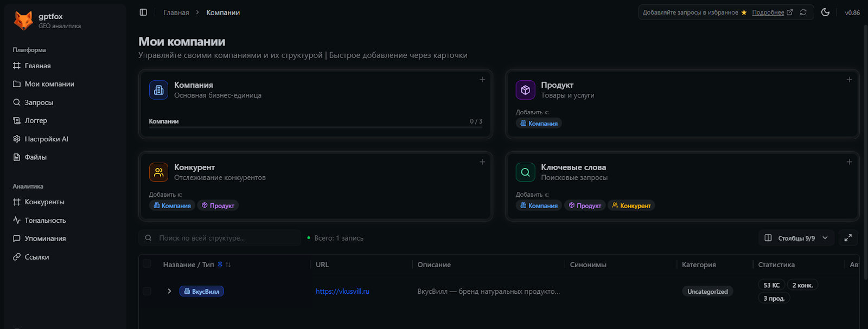Screen dimensions: 868x329
Task: Check the ВкусВилл row checkbox
Action: [x=147, y=292]
